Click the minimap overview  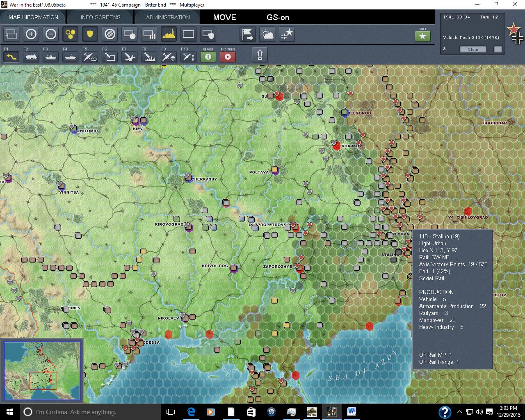click(x=42, y=371)
